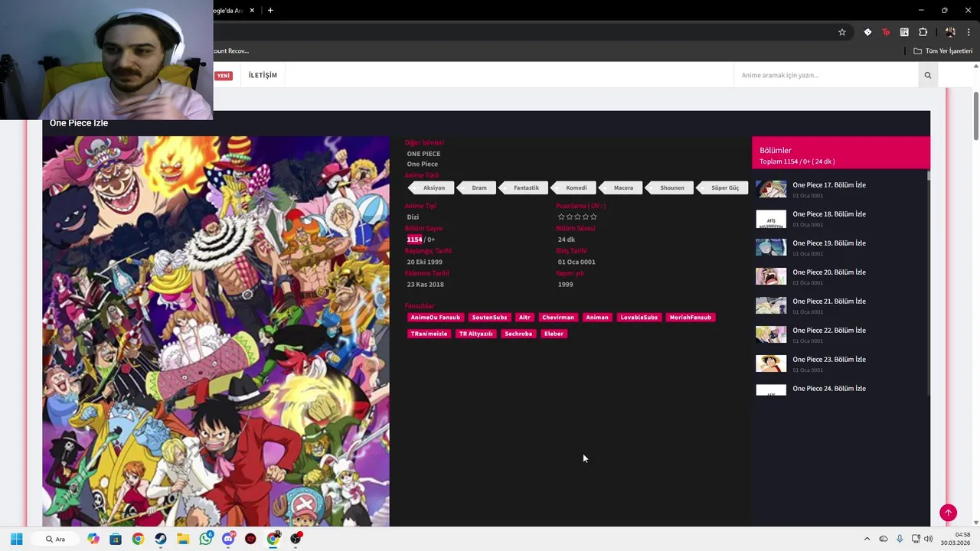The image size is (980, 551).
Task: Choose the AnimeOu Fansub tag
Action: 435,317
